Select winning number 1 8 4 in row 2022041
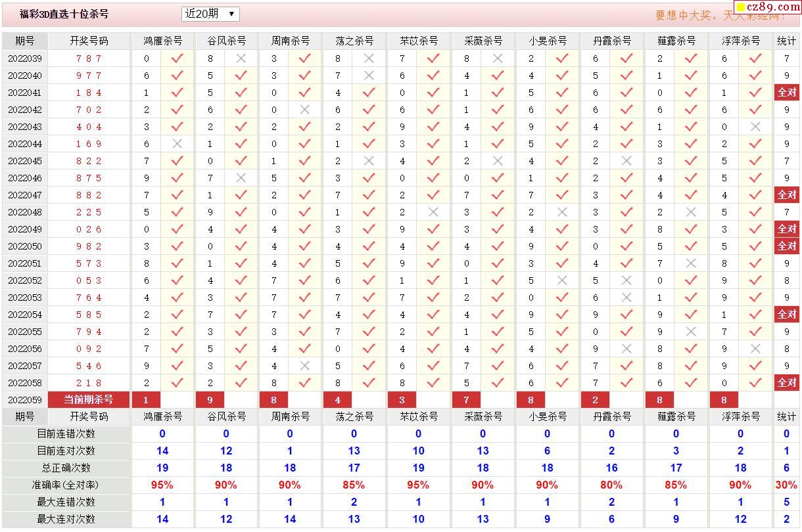The width and height of the screenshot is (802, 532). pyautogui.click(x=89, y=93)
